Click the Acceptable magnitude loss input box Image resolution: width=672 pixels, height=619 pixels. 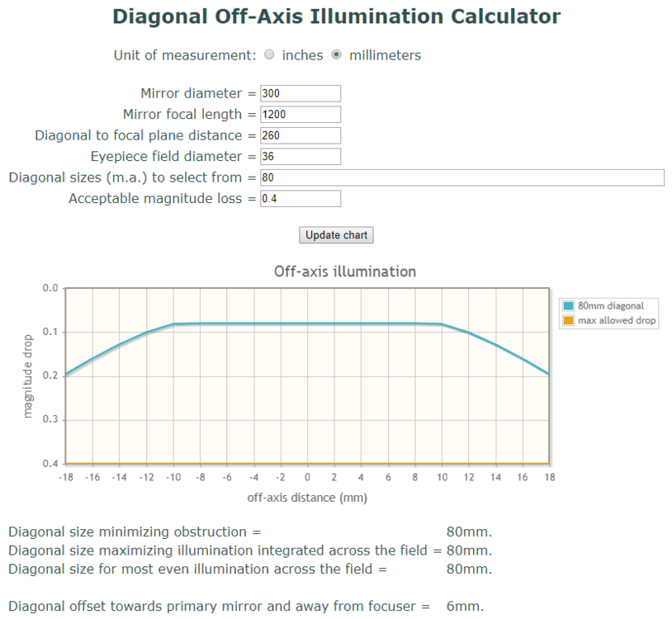click(x=300, y=198)
